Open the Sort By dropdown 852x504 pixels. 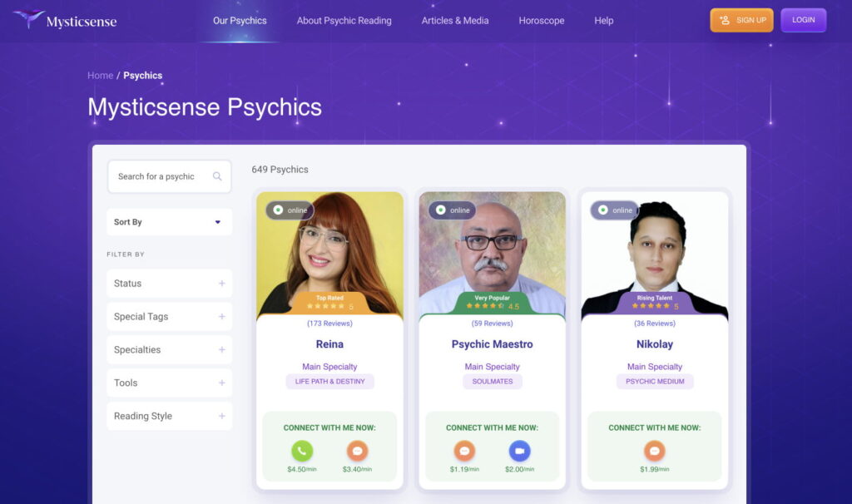[x=170, y=222]
